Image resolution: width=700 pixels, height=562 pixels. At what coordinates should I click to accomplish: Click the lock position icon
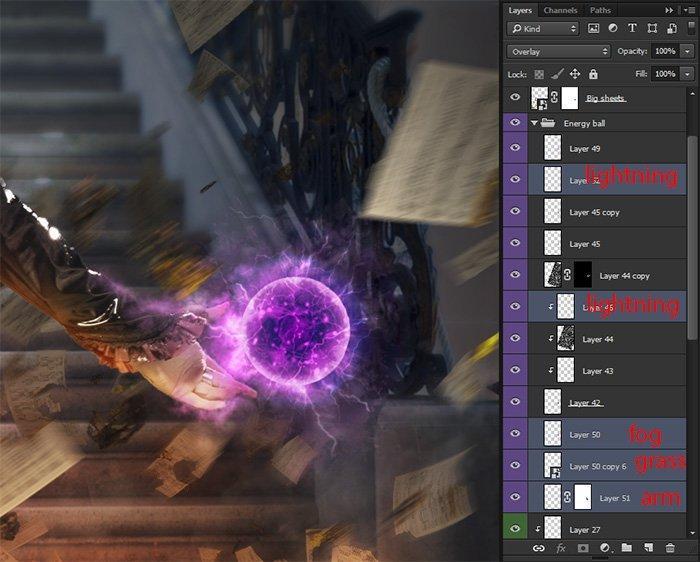click(575, 74)
